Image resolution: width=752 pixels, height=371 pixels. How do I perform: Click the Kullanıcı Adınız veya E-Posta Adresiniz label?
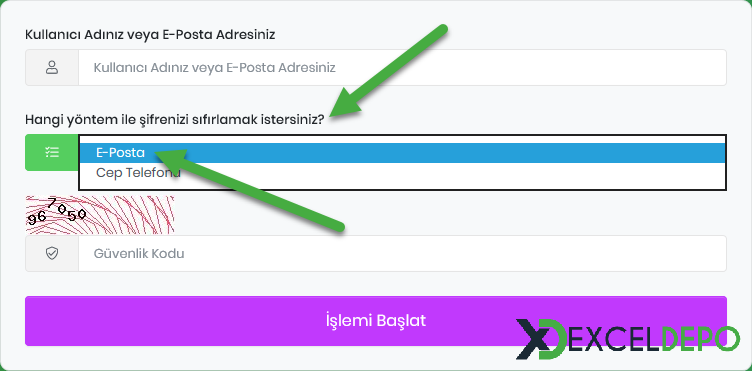(x=150, y=35)
